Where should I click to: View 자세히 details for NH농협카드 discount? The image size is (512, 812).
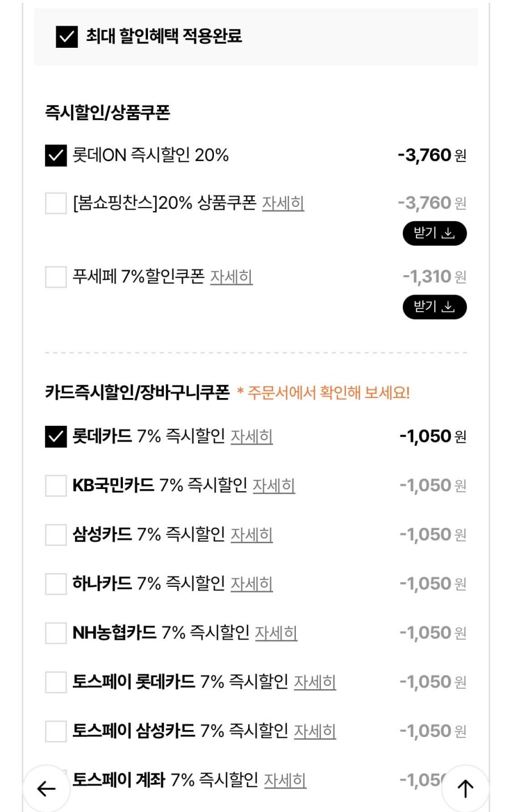(x=276, y=633)
